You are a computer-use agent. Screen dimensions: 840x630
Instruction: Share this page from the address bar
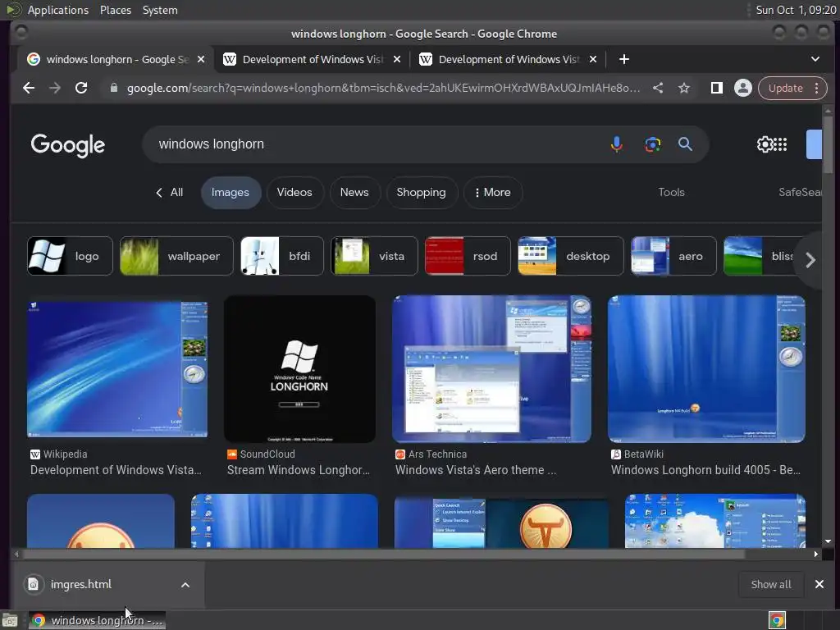[658, 88]
